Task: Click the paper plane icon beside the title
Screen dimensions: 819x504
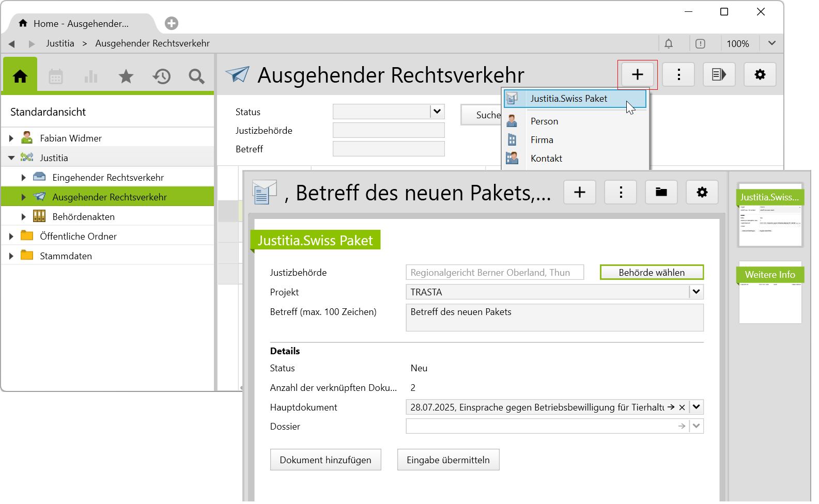Action: (237, 74)
